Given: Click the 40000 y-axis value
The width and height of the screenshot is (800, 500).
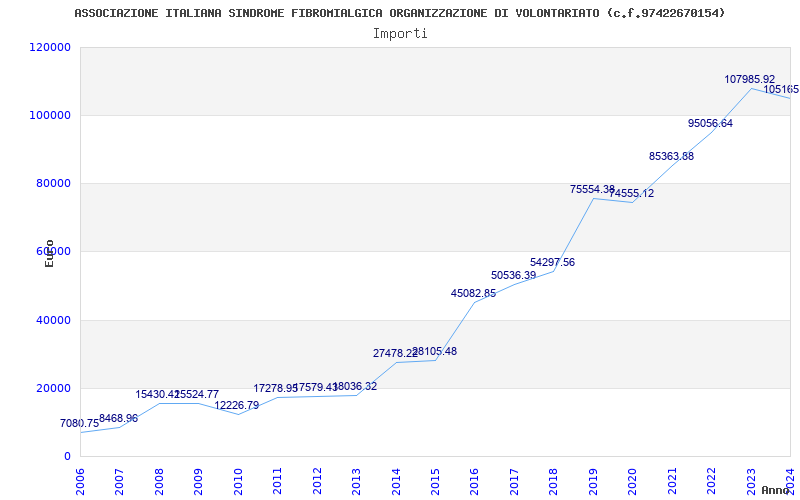Looking at the screenshot, I should tap(53, 320).
